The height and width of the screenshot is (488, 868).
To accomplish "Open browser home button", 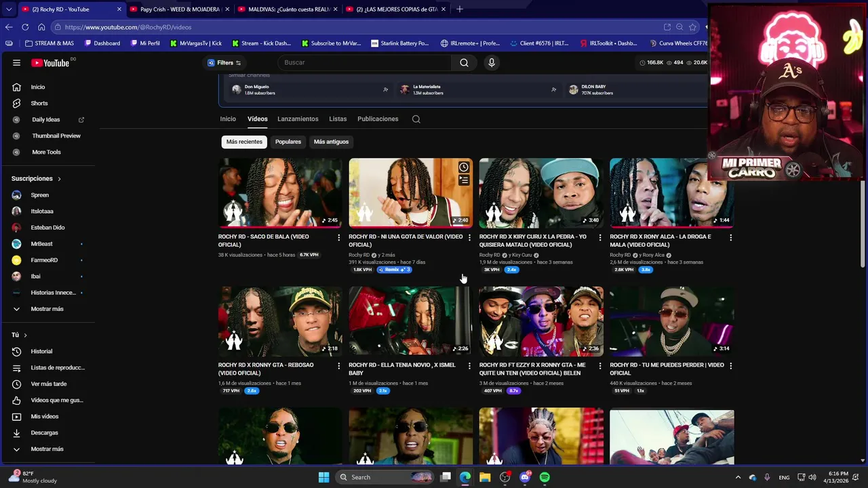I will coord(41,27).
